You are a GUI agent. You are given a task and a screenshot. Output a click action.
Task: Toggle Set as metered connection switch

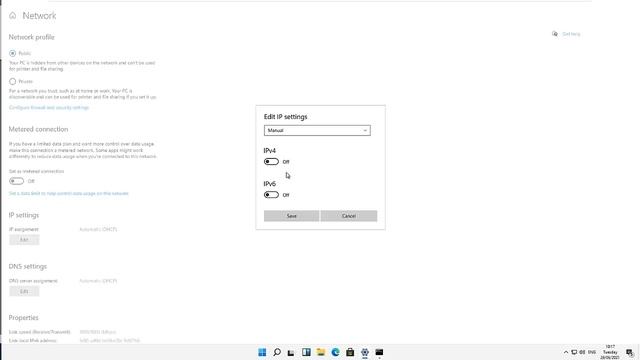[x=16, y=181]
